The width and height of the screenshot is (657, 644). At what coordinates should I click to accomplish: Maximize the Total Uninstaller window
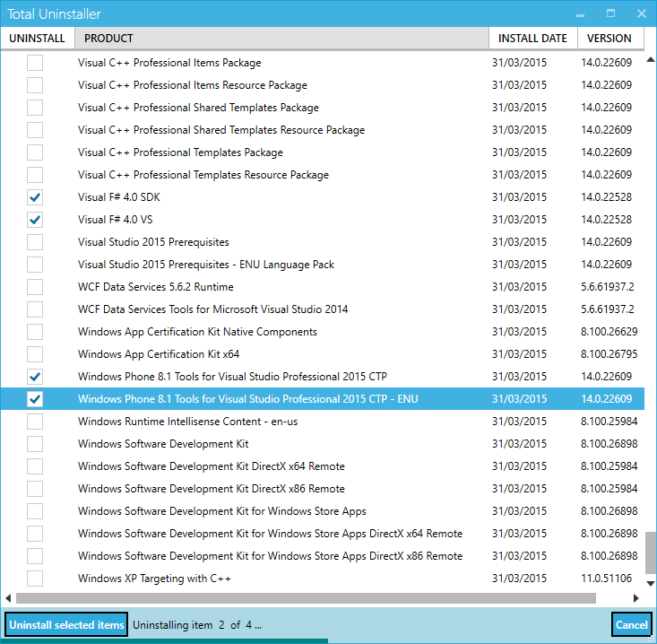click(611, 13)
